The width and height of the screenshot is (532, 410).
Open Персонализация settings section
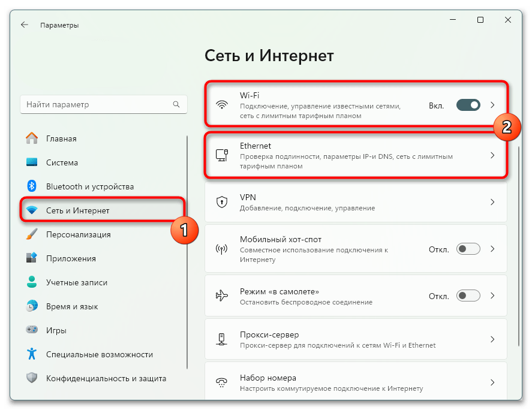coord(103,234)
